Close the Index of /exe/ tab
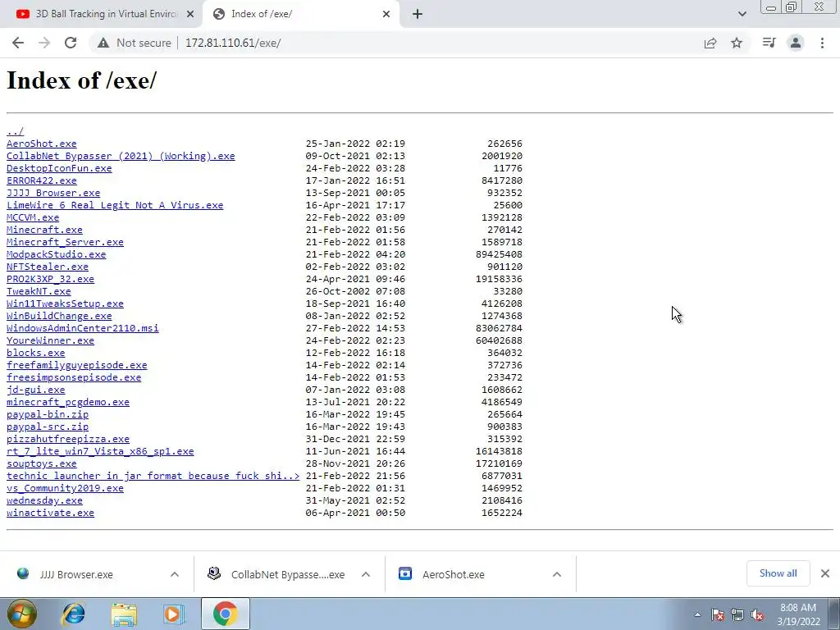Image resolution: width=840 pixels, height=630 pixels. pyautogui.click(x=386, y=15)
